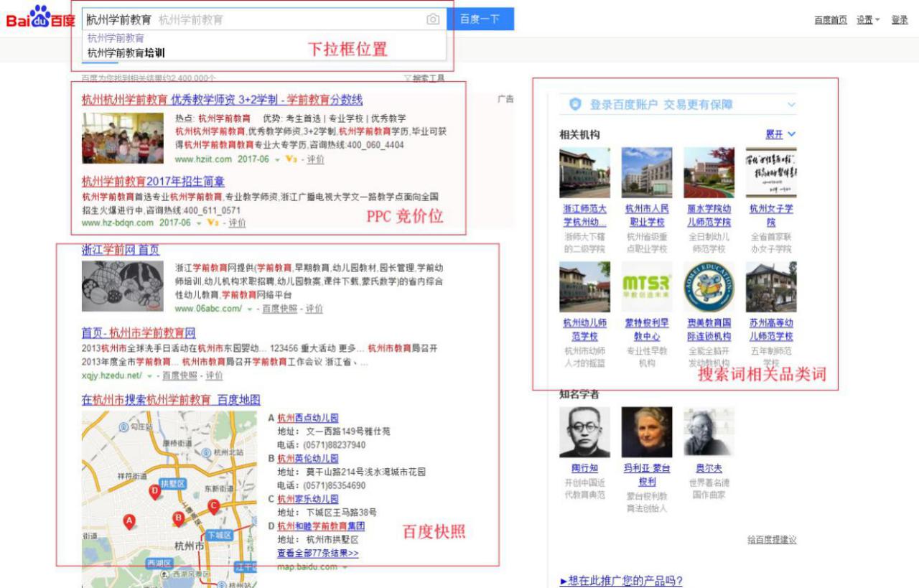Open the 浙江学前网 首页 result
919x588 pixels.
(x=121, y=250)
